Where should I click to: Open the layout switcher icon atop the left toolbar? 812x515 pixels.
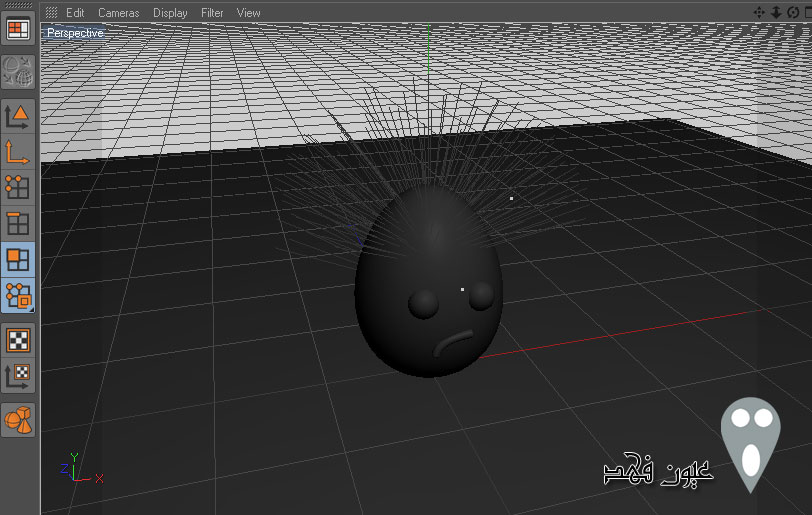[x=18, y=30]
